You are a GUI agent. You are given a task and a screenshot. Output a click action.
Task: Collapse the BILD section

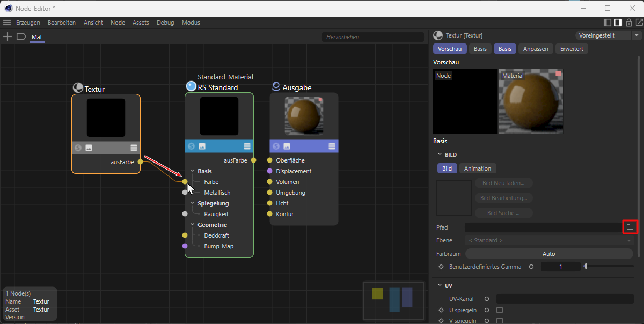(440, 154)
